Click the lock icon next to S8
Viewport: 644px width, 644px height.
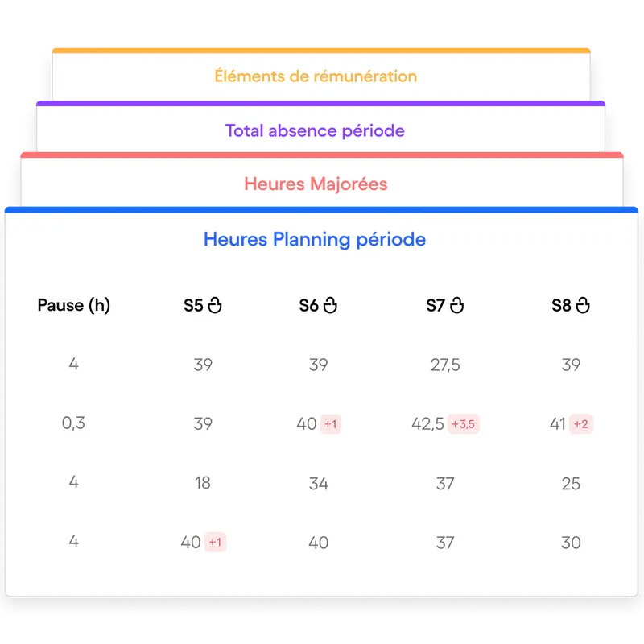583,306
